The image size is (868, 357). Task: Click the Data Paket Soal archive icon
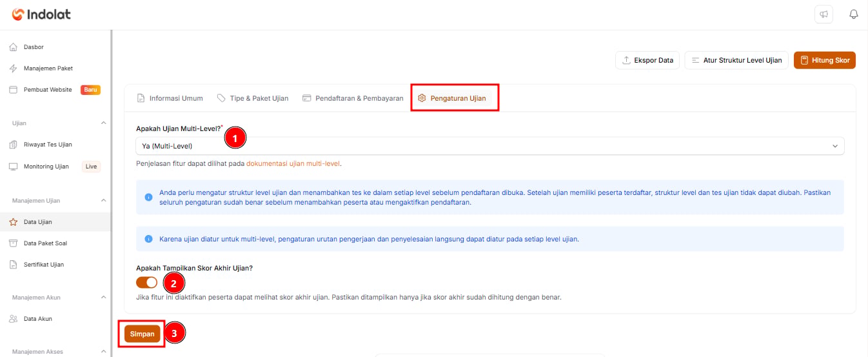13,243
